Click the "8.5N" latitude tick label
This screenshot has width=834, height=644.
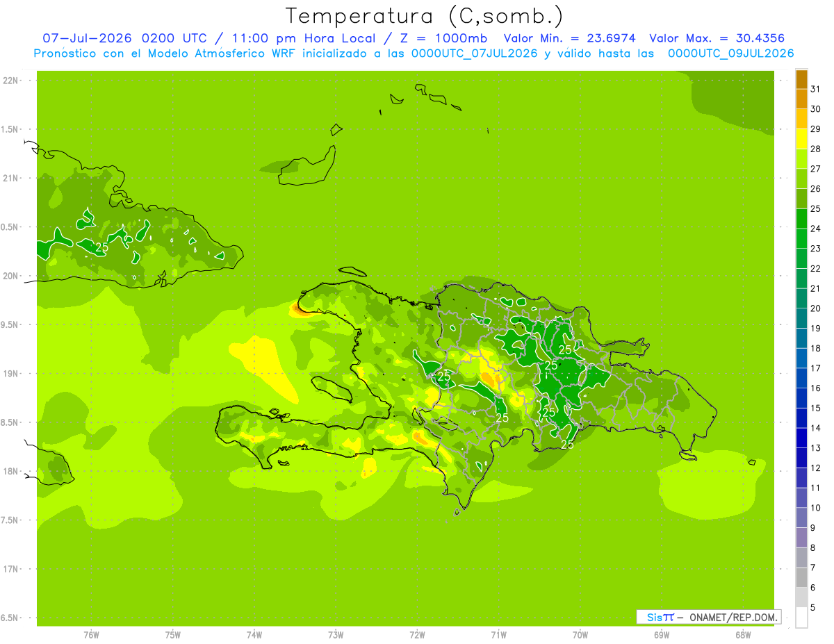10,422
